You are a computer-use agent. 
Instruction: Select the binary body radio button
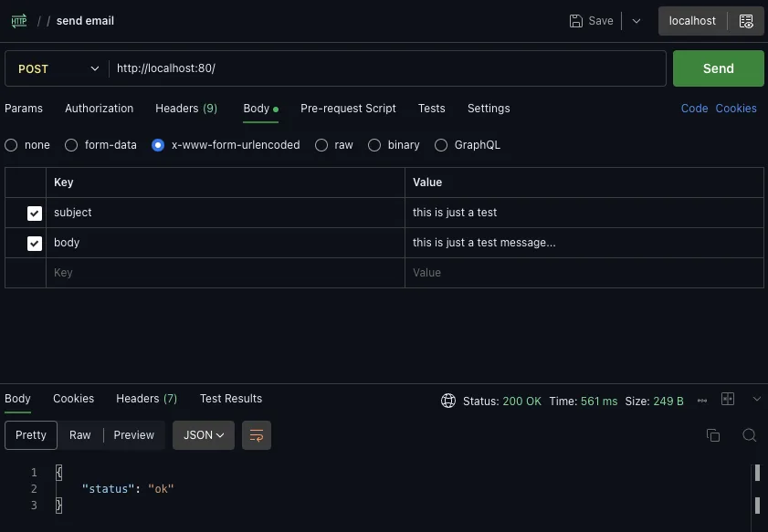tap(374, 145)
